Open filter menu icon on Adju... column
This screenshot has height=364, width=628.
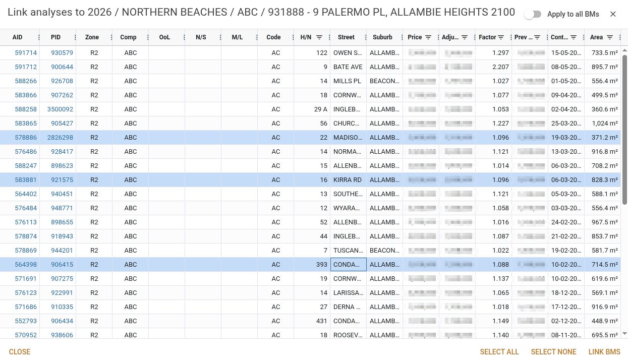coord(465,37)
